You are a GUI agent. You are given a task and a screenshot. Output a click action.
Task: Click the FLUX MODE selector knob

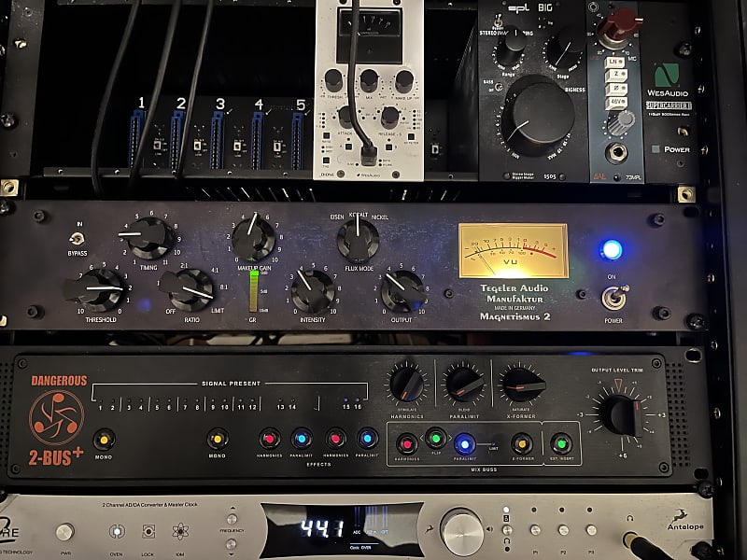point(358,240)
